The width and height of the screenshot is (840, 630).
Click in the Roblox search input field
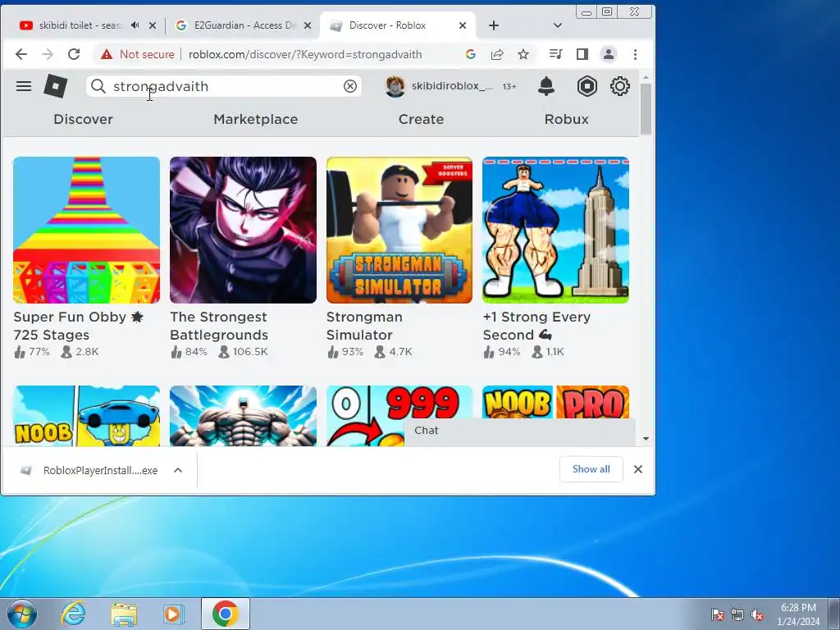(x=224, y=86)
